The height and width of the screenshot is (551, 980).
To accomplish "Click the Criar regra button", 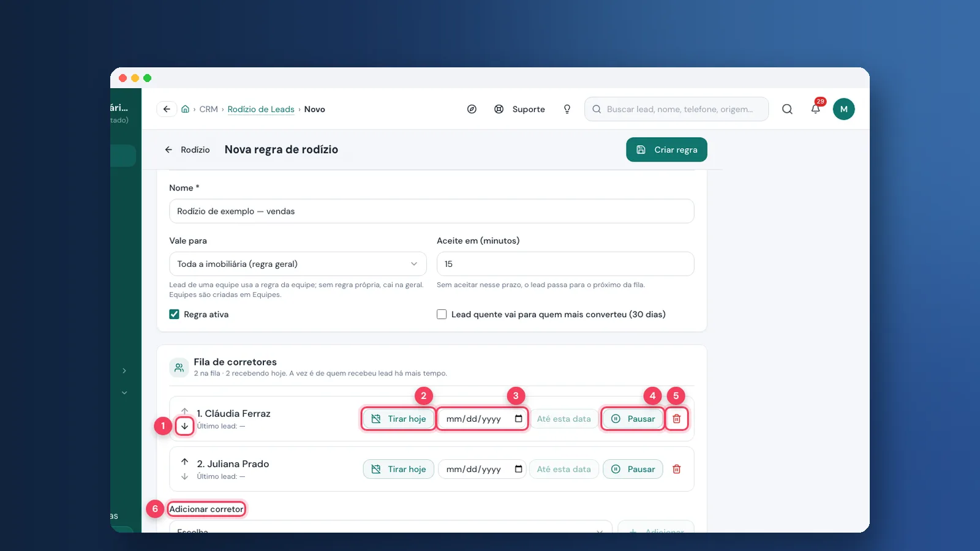I will tap(666, 149).
